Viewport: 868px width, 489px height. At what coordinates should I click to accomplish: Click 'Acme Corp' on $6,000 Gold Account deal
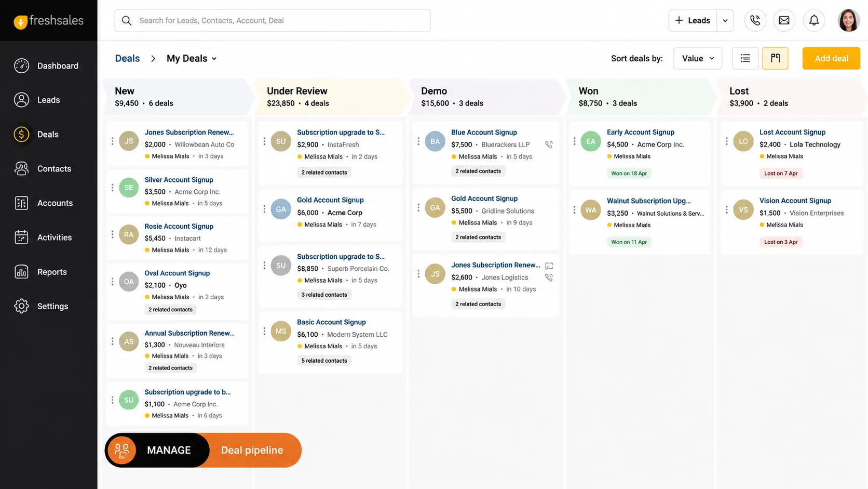pyautogui.click(x=345, y=213)
